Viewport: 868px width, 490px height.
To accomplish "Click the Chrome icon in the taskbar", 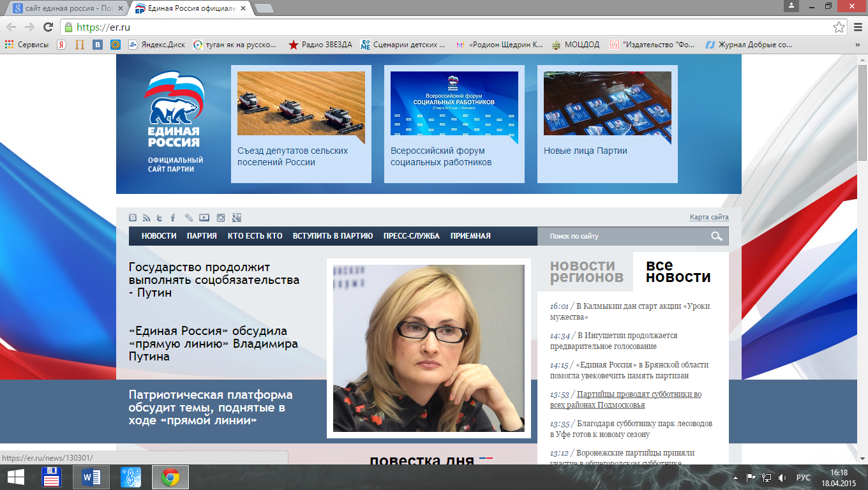I will [x=170, y=477].
